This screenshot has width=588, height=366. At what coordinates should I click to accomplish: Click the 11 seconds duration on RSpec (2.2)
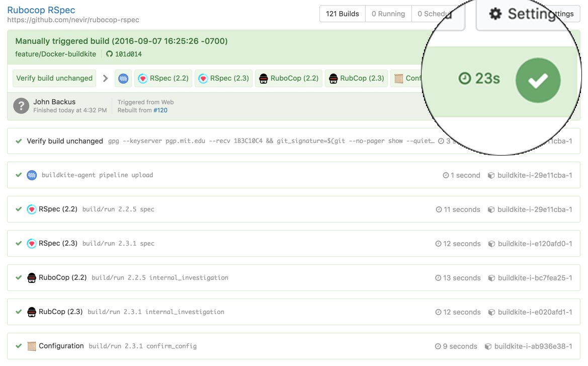pyautogui.click(x=462, y=209)
